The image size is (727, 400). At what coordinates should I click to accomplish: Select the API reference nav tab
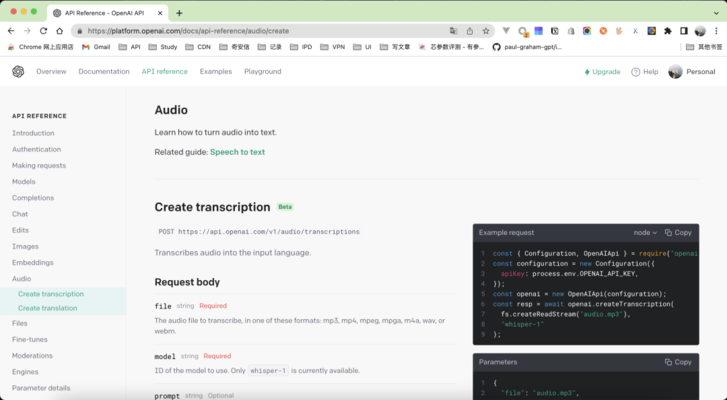pos(165,71)
